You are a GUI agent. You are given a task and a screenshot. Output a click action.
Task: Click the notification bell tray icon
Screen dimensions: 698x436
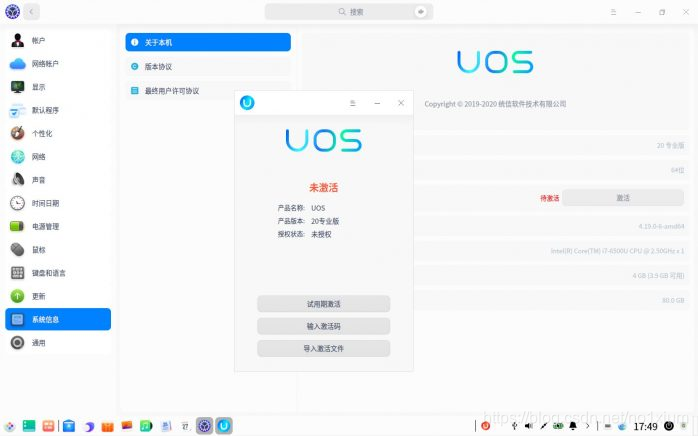(x=573, y=426)
